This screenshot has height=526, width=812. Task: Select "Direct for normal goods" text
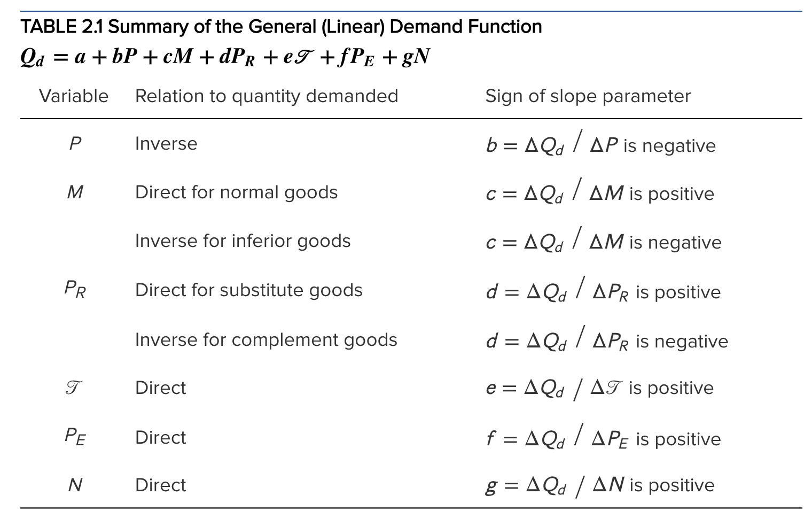coord(236,192)
